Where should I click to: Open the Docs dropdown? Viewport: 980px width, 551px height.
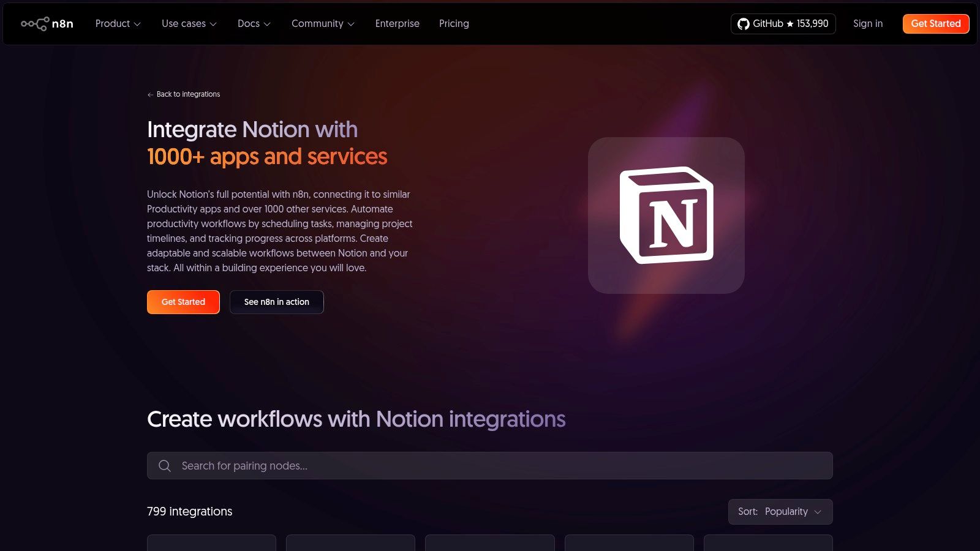click(254, 24)
